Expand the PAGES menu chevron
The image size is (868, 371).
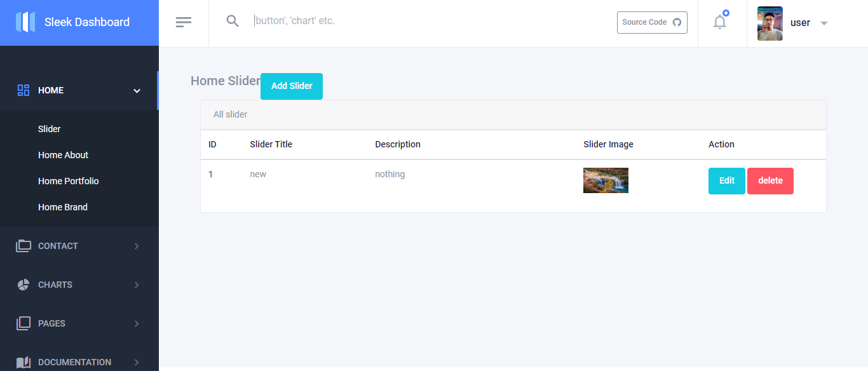(136, 323)
